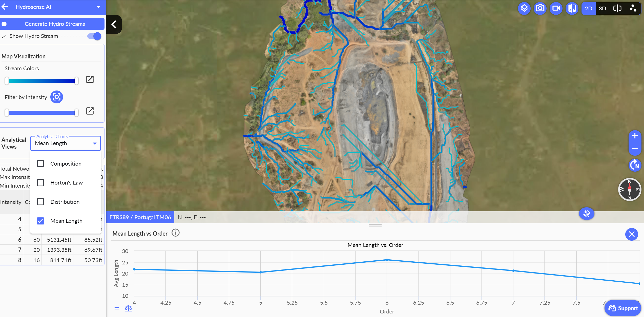This screenshot has width=644, height=317.
Task: Collapse the left side panel
Action: click(x=114, y=24)
